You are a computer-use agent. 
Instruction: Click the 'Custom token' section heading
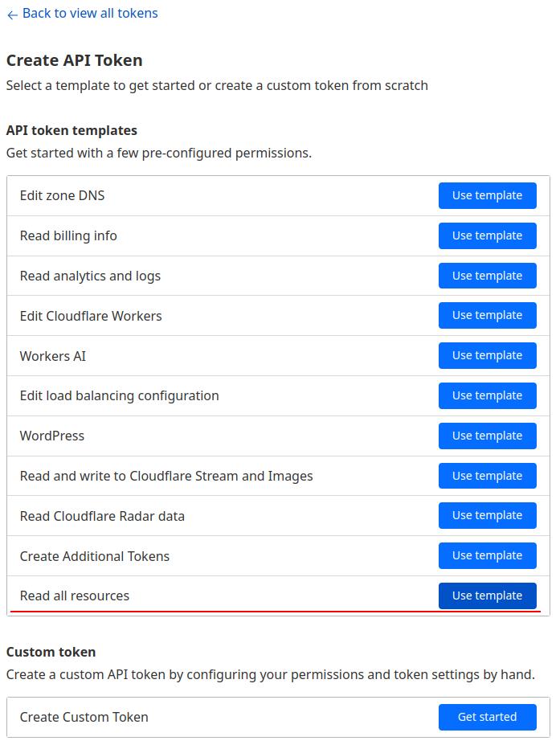click(x=51, y=652)
